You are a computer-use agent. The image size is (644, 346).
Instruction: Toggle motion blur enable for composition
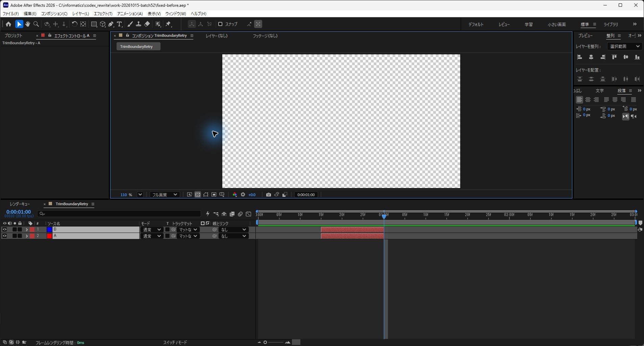(x=240, y=214)
